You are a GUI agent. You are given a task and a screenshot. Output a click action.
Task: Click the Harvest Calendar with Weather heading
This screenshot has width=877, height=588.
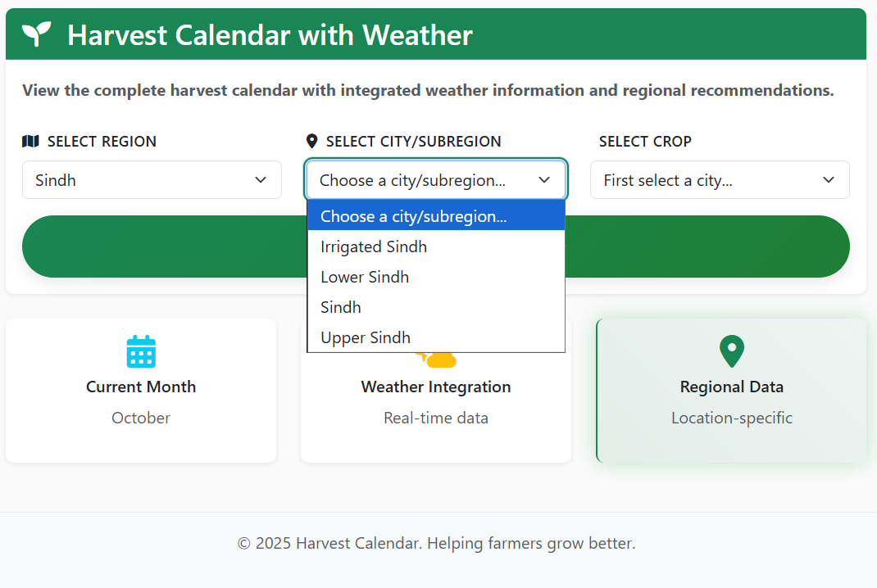(x=270, y=34)
